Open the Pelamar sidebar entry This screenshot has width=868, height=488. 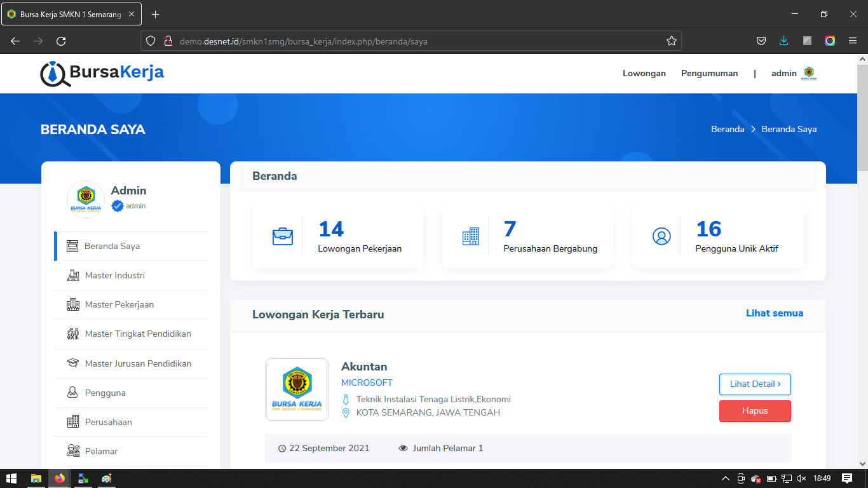[x=101, y=451]
